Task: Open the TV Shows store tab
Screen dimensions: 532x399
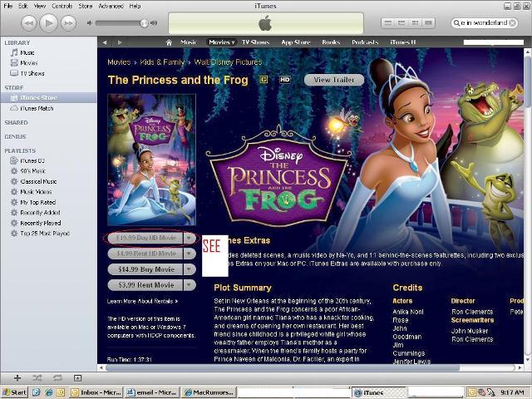Action: pos(255,42)
